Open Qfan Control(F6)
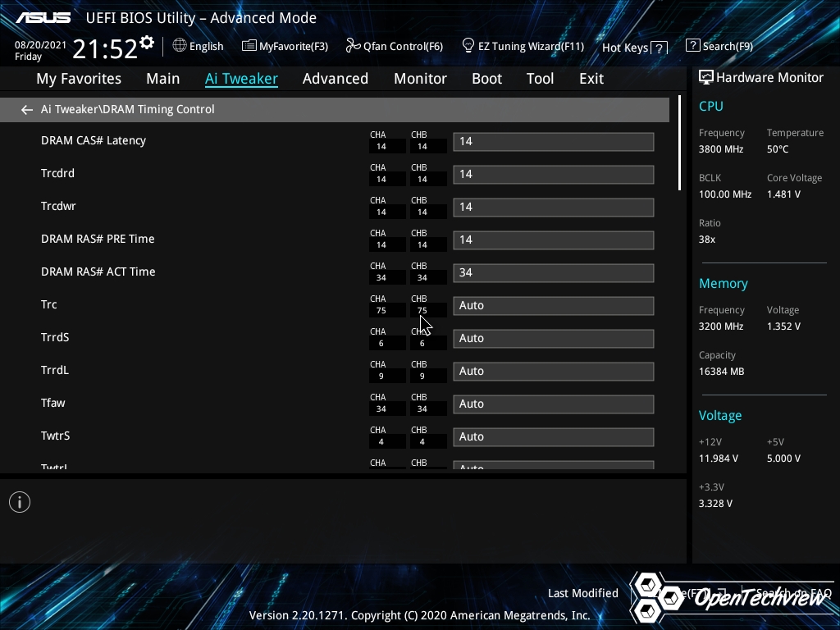Image resolution: width=840 pixels, height=630 pixels. tap(395, 46)
